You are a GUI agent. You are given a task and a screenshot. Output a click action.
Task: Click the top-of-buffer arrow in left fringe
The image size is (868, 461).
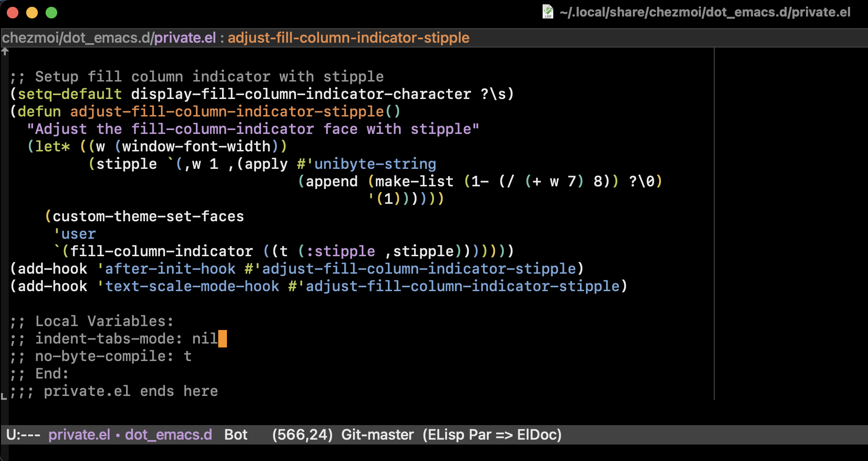click(5, 51)
